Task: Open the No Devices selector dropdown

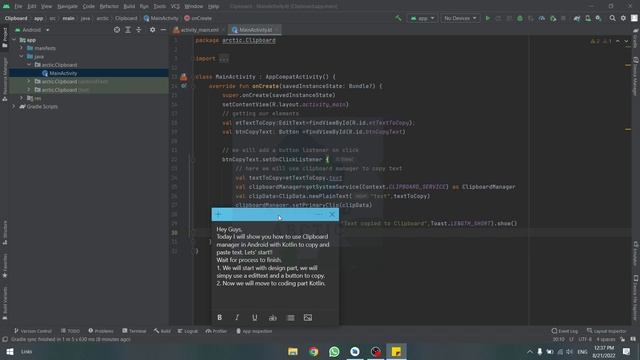Action: pos(460,18)
